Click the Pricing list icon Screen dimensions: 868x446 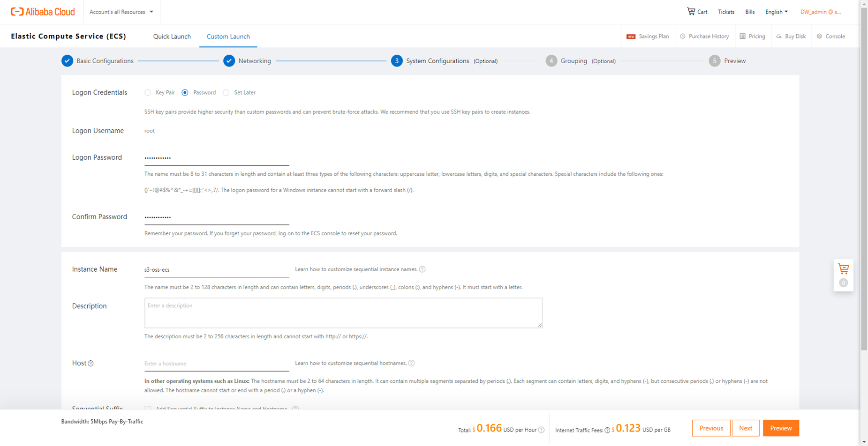click(x=742, y=36)
